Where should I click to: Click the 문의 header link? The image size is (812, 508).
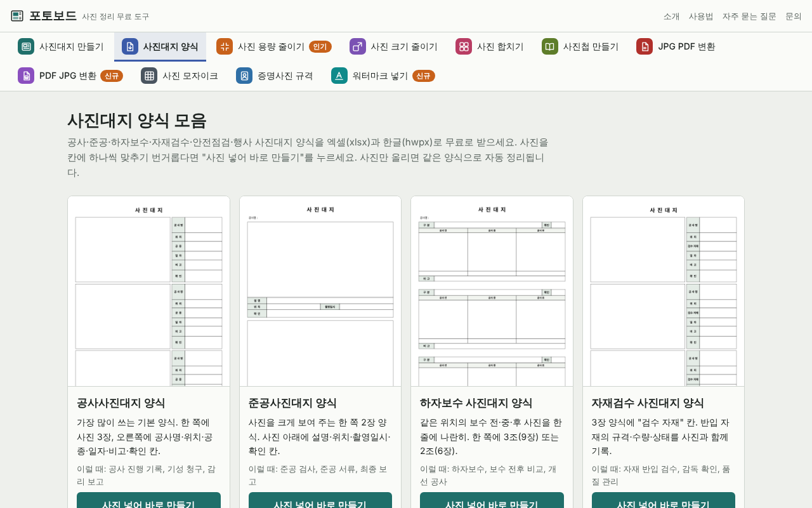click(x=794, y=16)
